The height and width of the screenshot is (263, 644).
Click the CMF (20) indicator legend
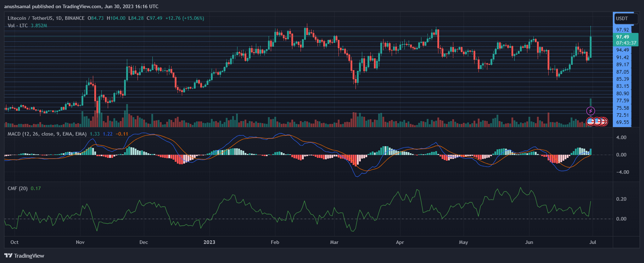pyautogui.click(x=17, y=188)
